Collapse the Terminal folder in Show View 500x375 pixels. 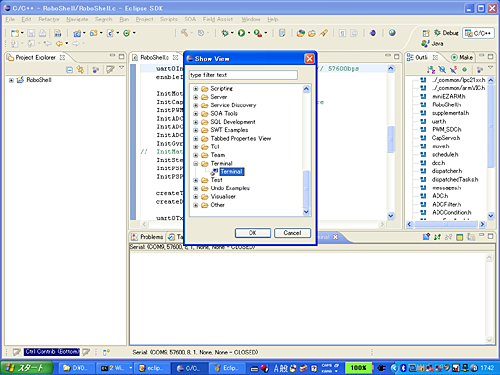(x=196, y=163)
